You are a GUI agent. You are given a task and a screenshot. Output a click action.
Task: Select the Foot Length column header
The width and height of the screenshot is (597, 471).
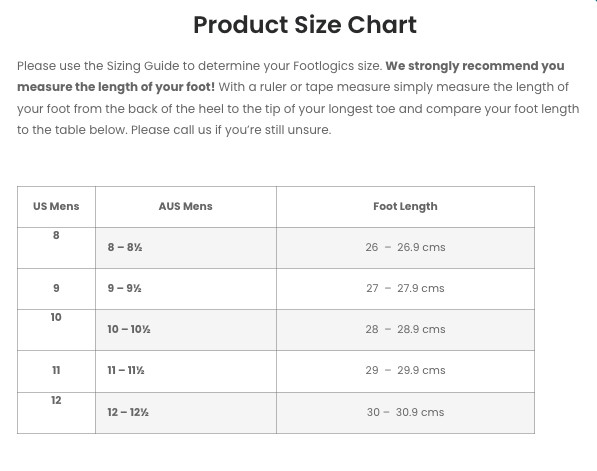point(405,207)
